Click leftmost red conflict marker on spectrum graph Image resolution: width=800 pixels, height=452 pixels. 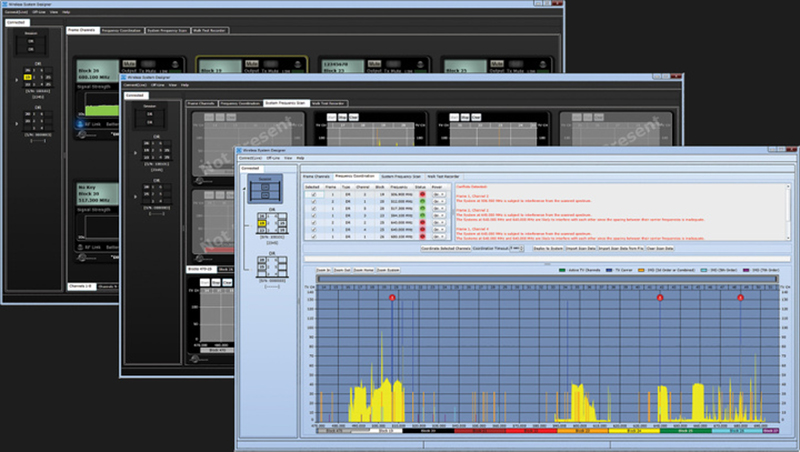click(392, 297)
